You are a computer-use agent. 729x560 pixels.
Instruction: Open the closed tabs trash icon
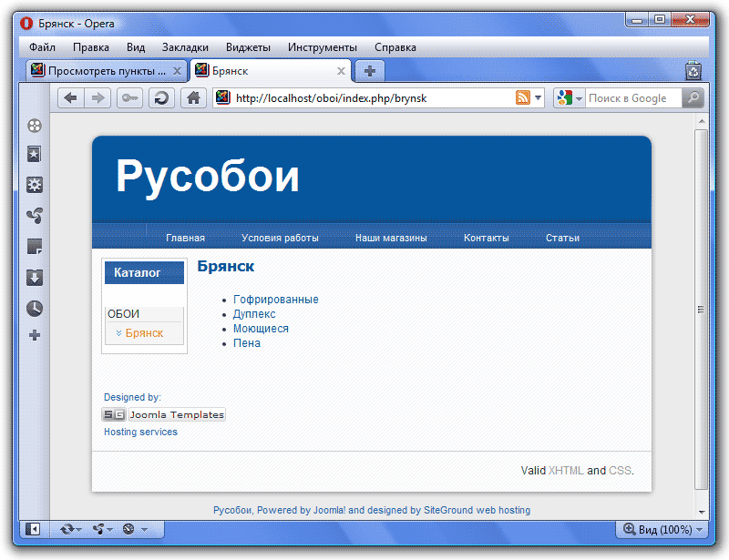click(693, 71)
